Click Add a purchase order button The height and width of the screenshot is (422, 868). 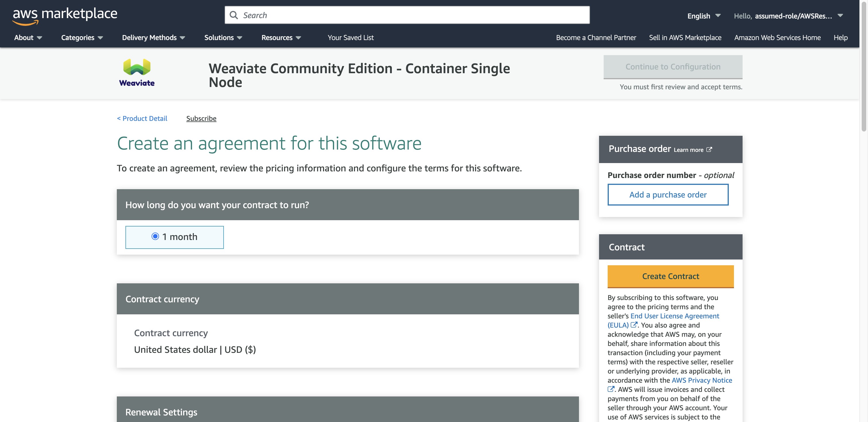tap(668, 195)
